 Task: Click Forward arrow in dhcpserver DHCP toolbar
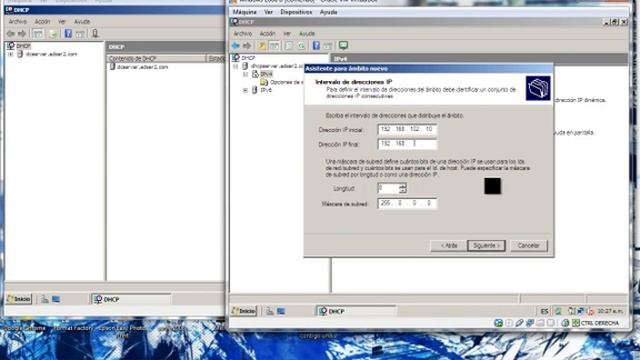(247, 46)
